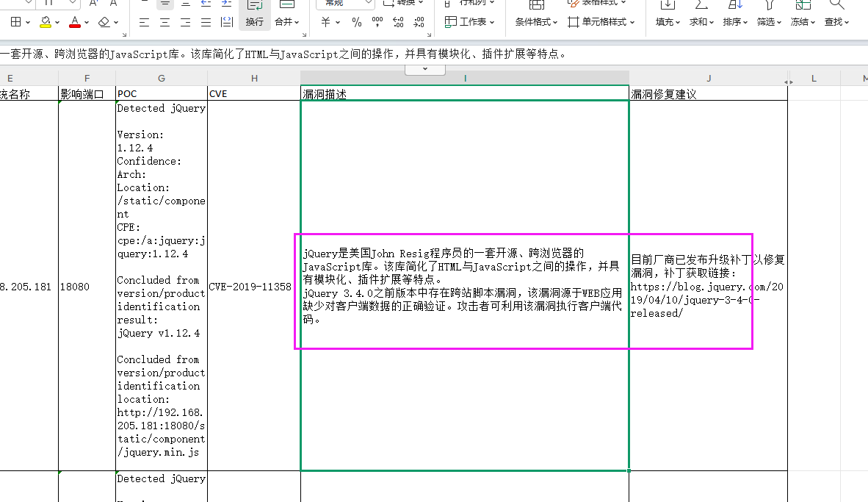
Task: Open the borders style dropdown arrow
Action: click(x=28, y=22)
